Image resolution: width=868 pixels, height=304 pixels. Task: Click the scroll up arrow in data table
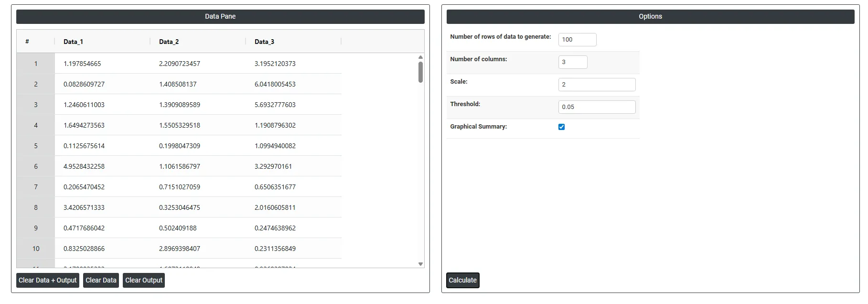tap(420, 57)
